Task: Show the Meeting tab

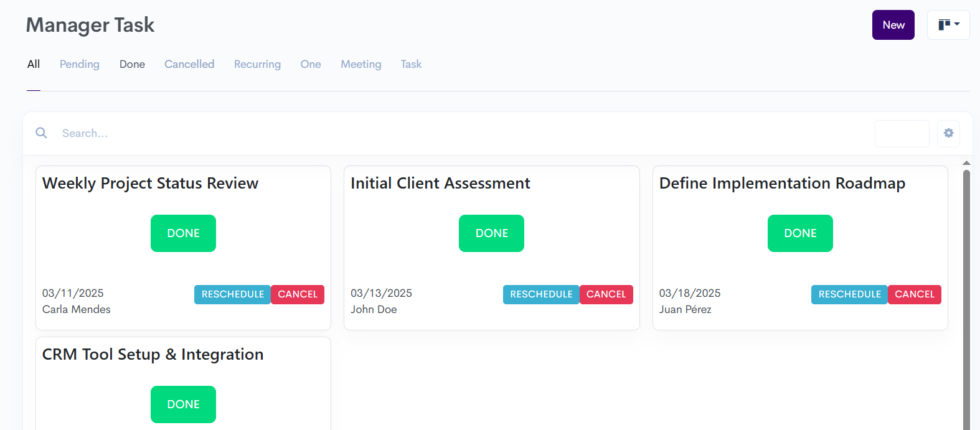Action: [360, 64]
